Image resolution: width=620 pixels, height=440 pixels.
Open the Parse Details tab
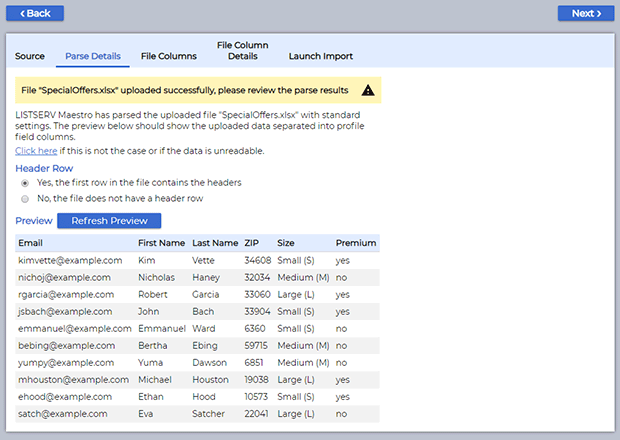pos(93,56)
